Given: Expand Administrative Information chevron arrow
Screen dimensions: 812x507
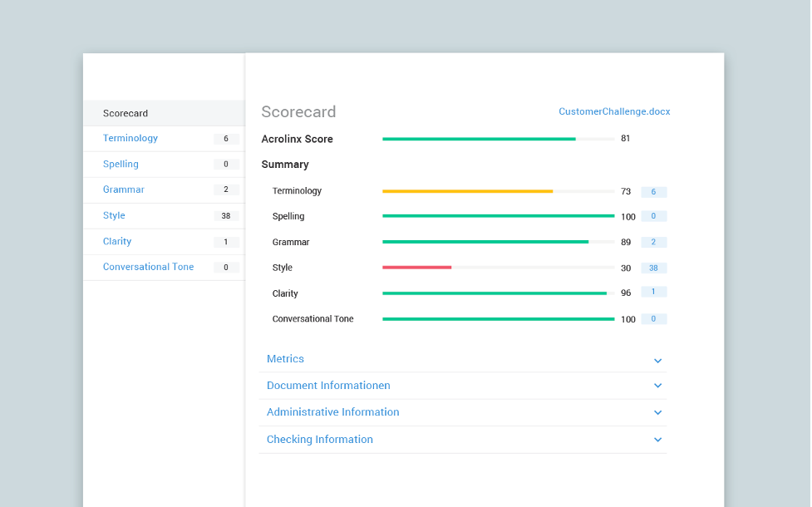Looking at the screenshot, I should [657, 412].
